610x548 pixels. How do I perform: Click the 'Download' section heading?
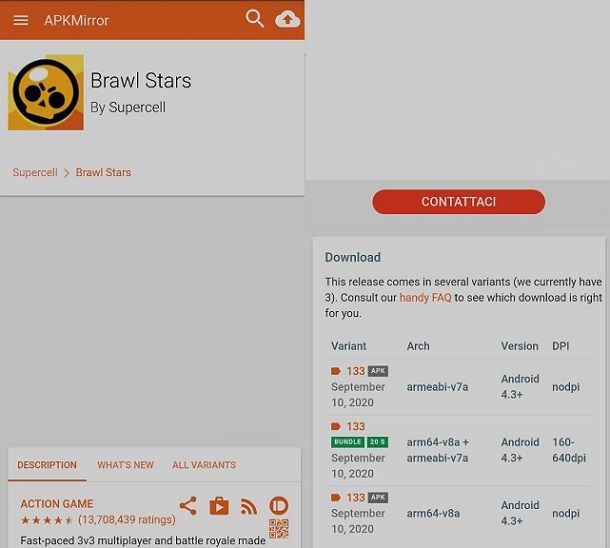[x=353, y=257]
